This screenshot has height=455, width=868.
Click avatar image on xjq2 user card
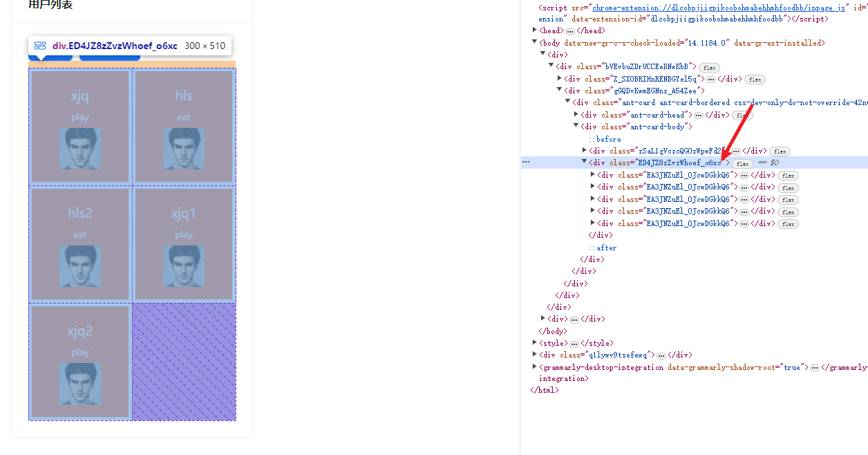(x=80, y=384)
